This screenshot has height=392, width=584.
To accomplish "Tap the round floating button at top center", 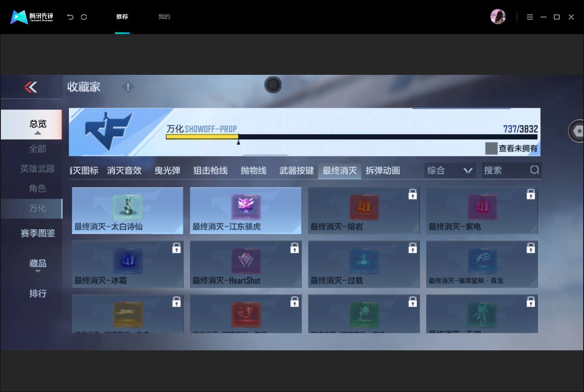I will coord(273,85).
